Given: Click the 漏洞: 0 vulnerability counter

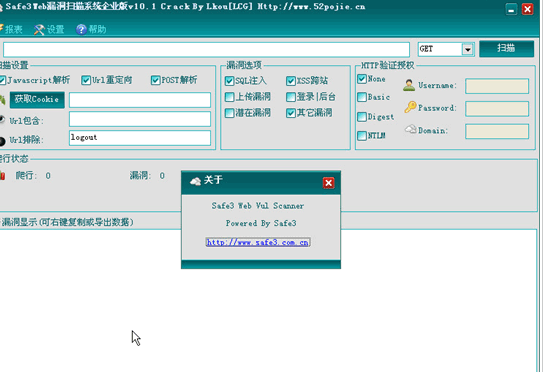Looking at the screenshot, I should pos(147,176).
